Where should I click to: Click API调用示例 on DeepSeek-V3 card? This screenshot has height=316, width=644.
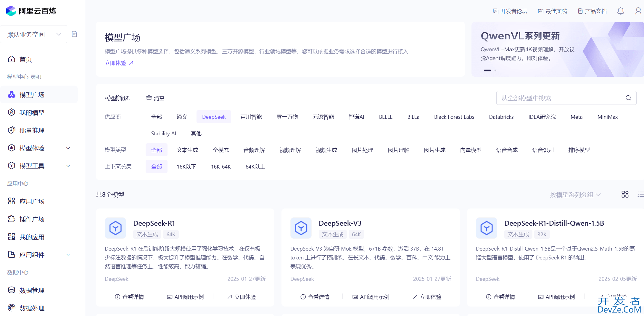click(371, 297)
